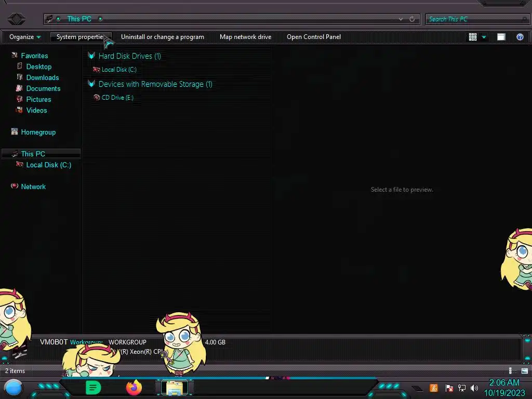Click the Documents sidebar icon

point(19,88)
